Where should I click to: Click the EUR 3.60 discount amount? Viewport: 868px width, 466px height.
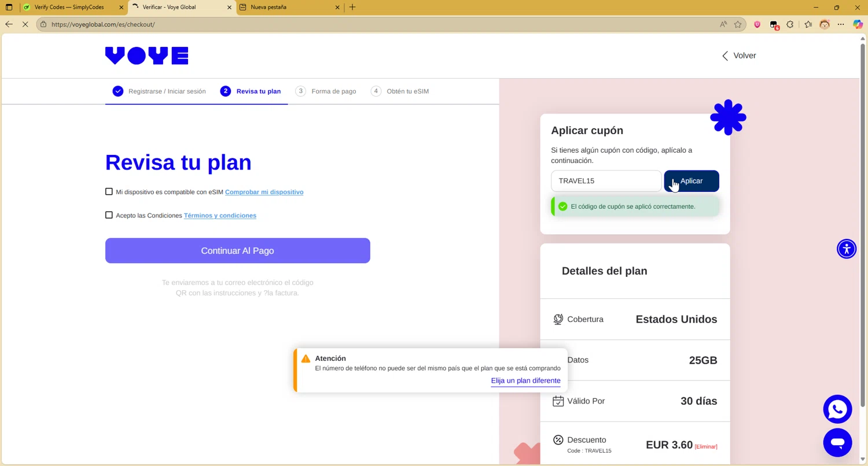pyautogui.click(x=670, y=445)
